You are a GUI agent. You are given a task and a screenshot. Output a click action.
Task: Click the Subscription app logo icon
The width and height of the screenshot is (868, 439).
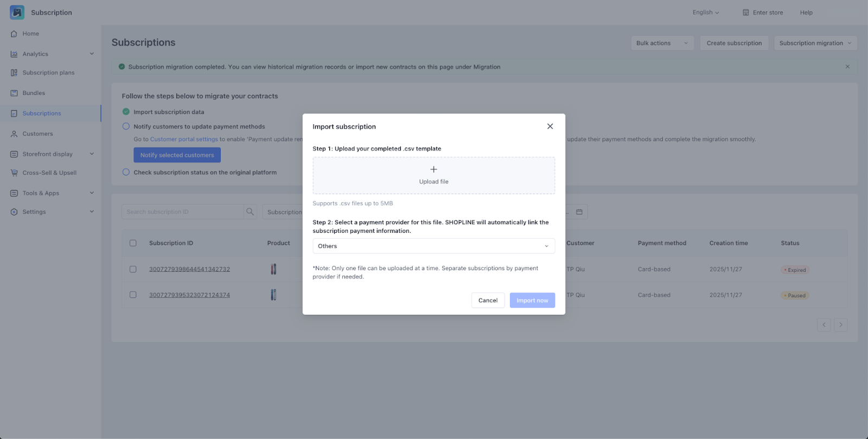click(x=17, y=12)
